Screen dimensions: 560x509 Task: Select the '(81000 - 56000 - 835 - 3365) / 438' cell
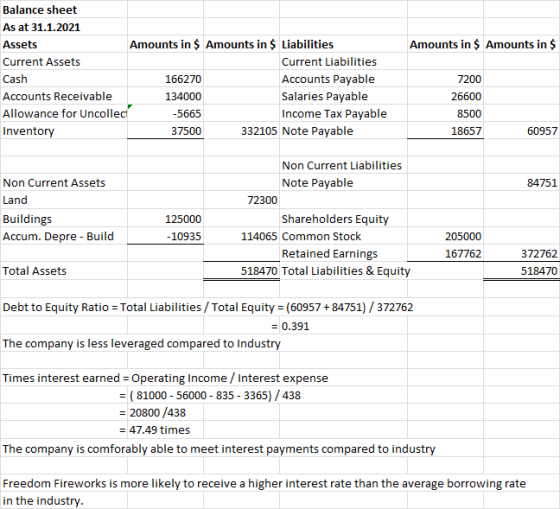point(215,395)
